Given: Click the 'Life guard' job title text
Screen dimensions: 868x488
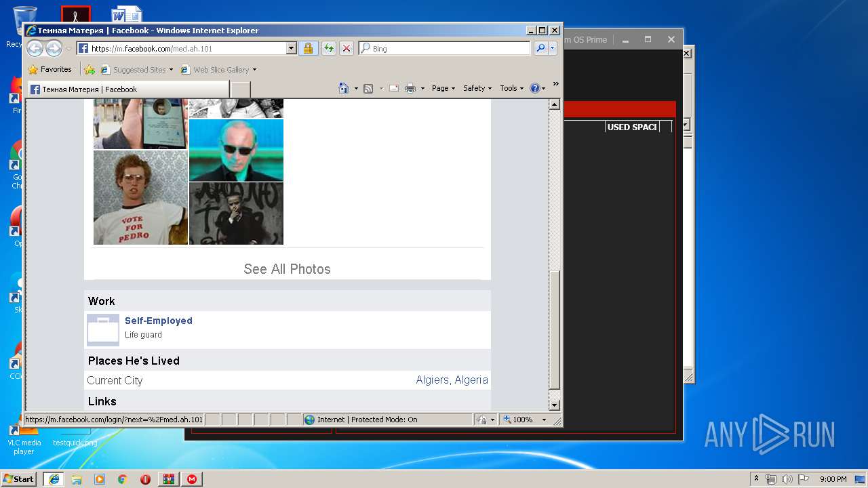Looking at the screenshot, I should point(143,335).
